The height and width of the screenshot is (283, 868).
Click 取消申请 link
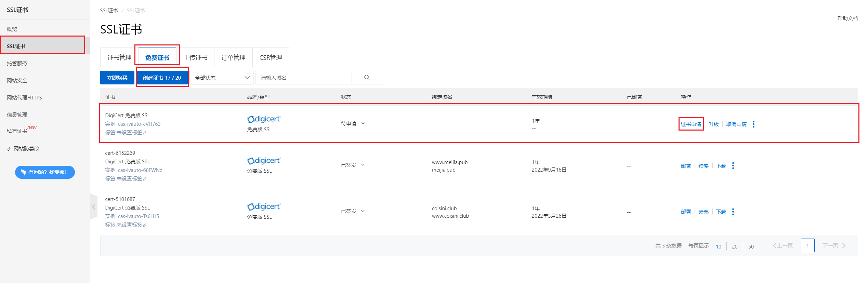(x=736, y=124)
